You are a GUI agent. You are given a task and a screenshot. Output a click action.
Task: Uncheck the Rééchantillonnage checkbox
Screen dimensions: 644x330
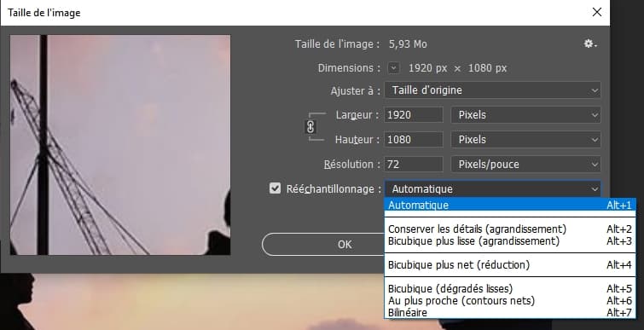click(x=275, y=188)
